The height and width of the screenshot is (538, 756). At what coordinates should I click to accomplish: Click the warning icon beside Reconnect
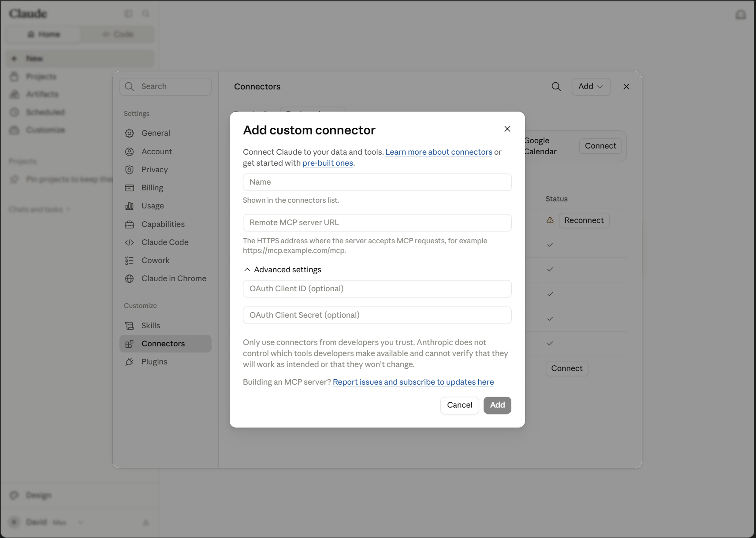click(550, 220)
